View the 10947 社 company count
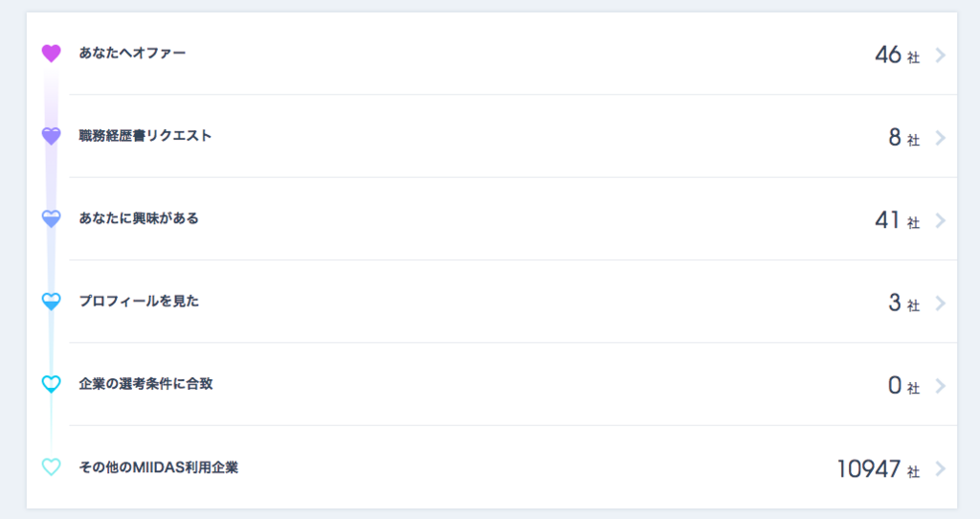This screenshot has width=980, height=519. (879, 469)
